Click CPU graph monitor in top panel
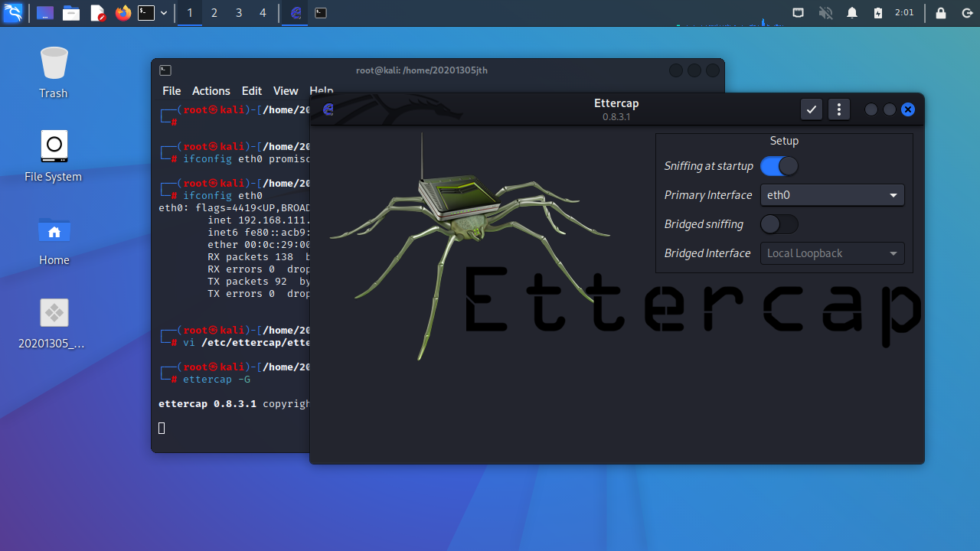The width and height of the screenshot is (980, 551). (730, 21)
